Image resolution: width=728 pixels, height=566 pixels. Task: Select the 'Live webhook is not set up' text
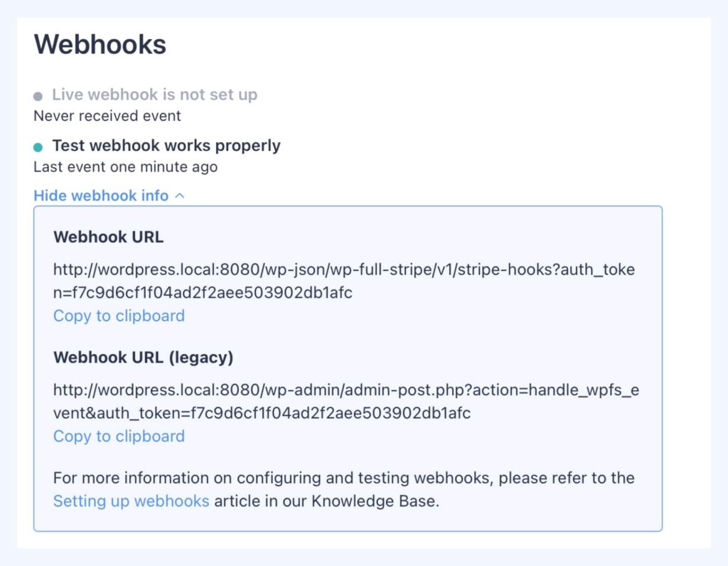click(x=154, y=95)
